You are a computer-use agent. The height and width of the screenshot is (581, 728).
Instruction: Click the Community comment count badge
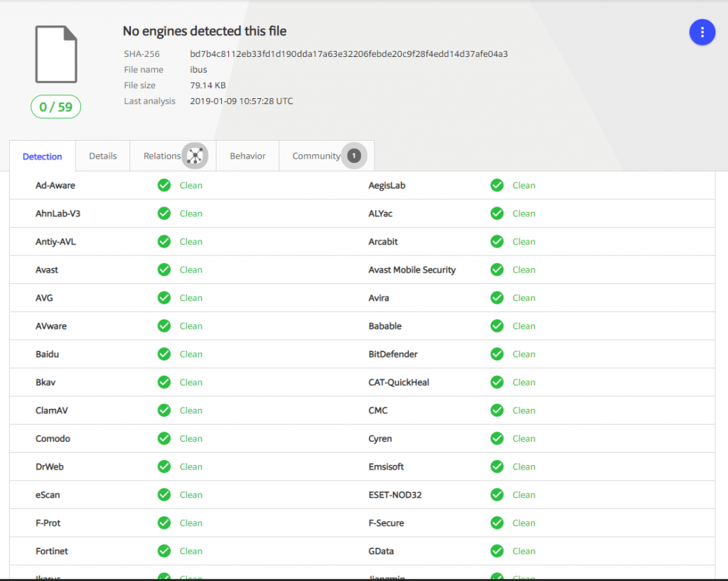[x=354, y=156]
